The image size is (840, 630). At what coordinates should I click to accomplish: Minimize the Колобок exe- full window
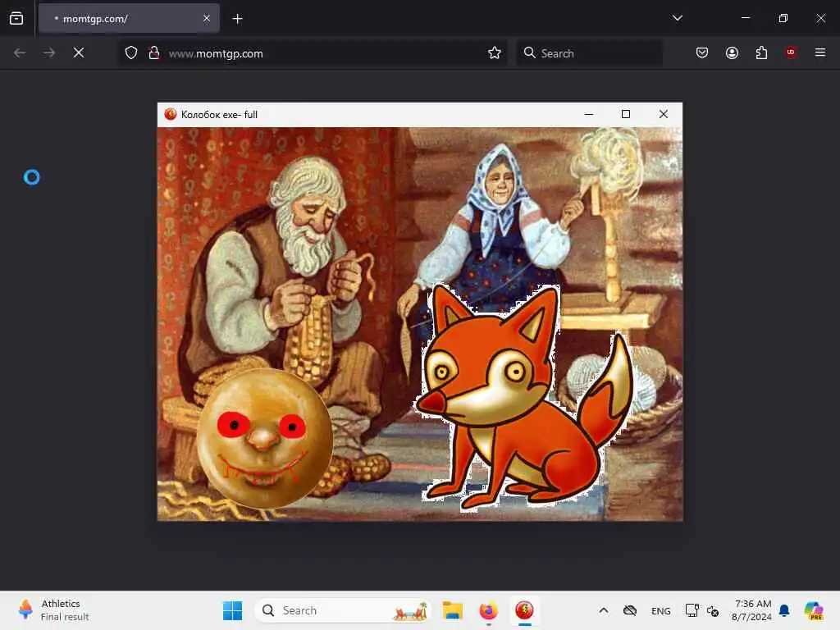click(x=589, y=114)
